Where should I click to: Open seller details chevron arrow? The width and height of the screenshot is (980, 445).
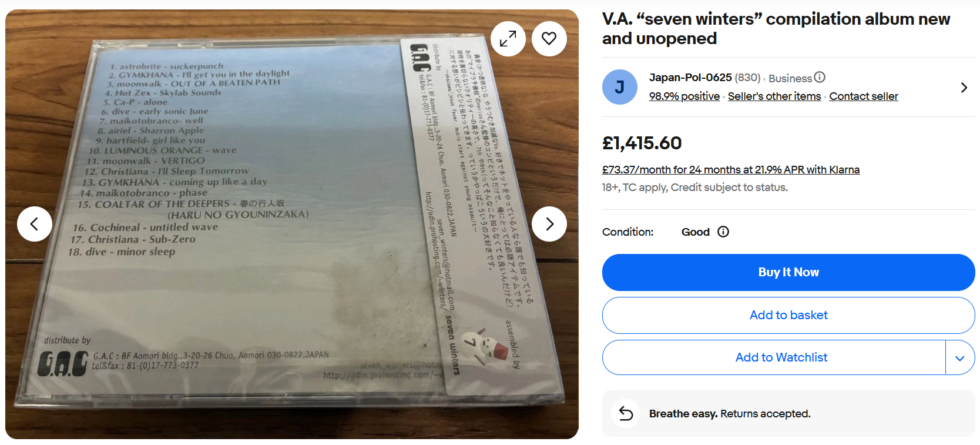tap(964, 88)
